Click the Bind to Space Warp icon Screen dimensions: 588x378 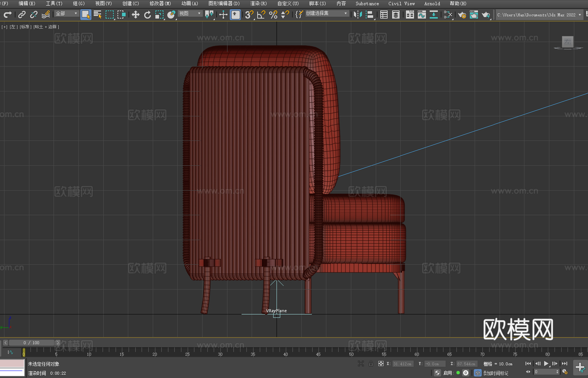(x=46, y=14)
